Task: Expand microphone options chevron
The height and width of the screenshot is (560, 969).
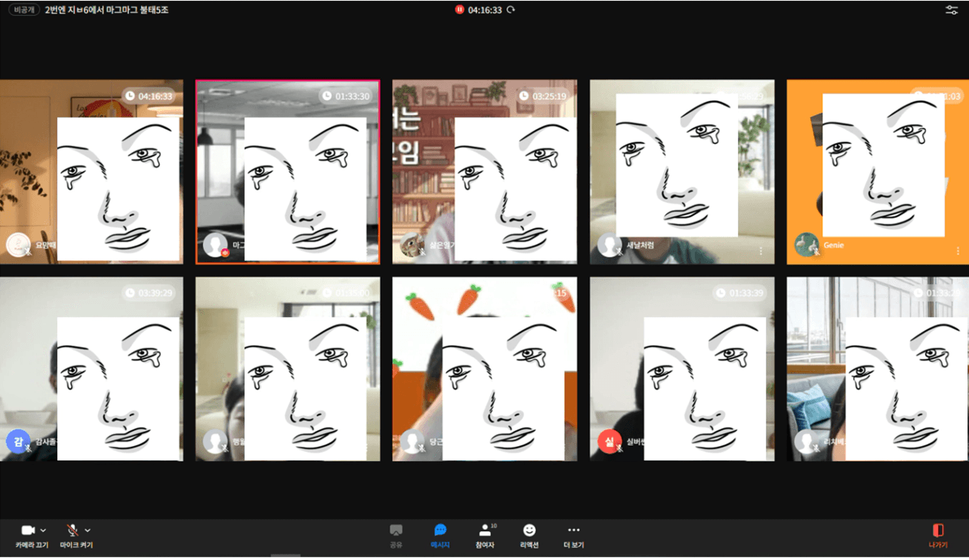Action: click(x=88, y=531)
